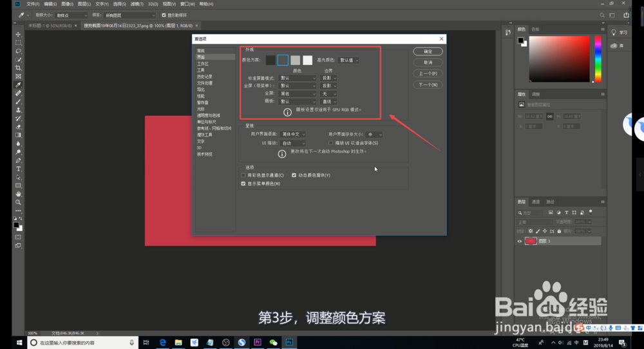Select the Dodge tool
The image size is (644, 349).
click(18, 152)
